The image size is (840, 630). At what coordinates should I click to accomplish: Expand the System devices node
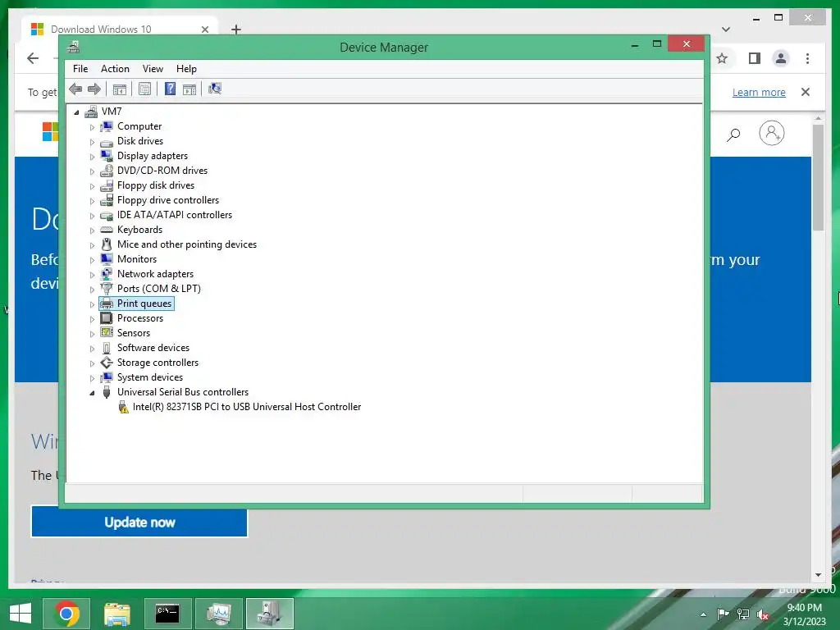click(x=92, y=378)
